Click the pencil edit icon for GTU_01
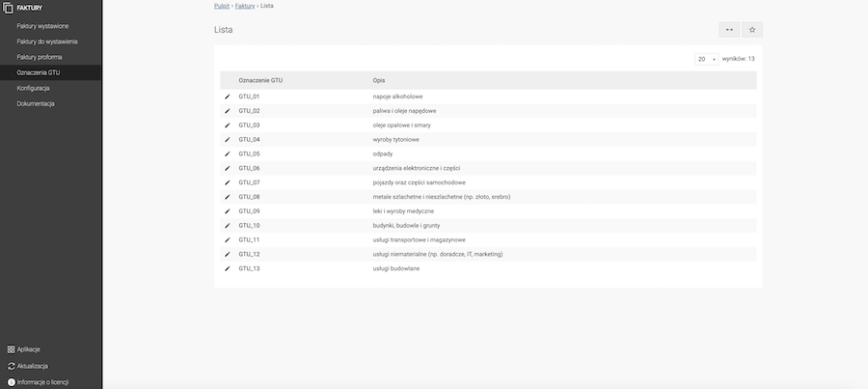The height and width of the screenshot is (389, 868). click(229, 97)
